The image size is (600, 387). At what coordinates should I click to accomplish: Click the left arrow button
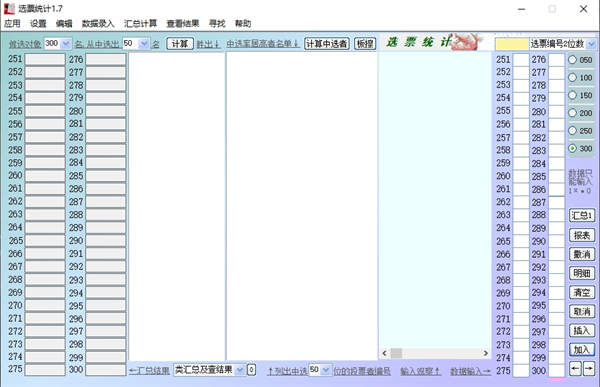(x=575, y=369)
